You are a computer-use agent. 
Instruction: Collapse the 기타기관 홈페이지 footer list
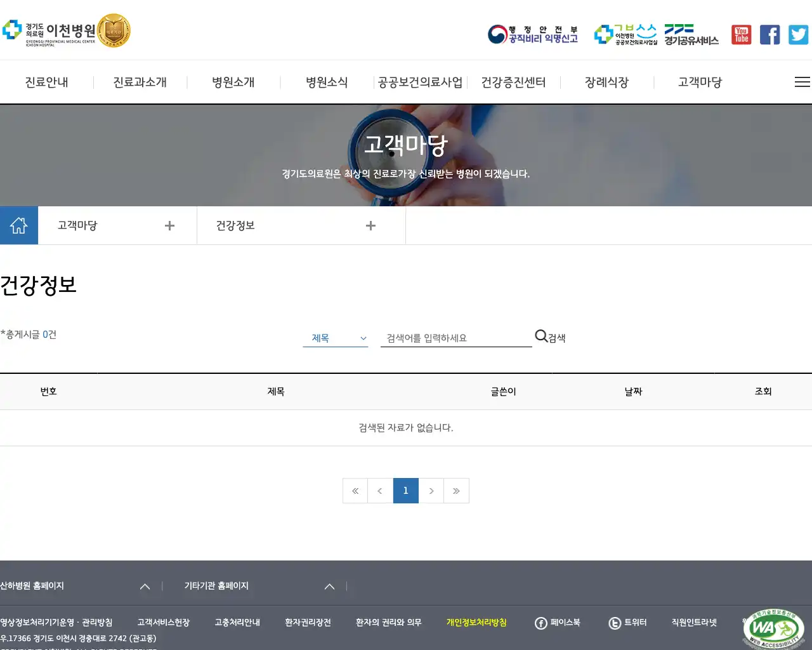coord(329,586)
